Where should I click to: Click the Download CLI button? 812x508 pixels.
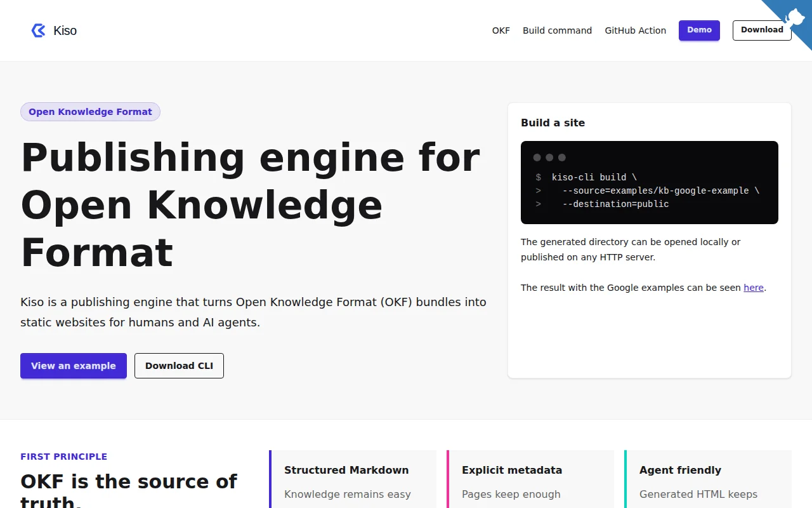[179, 366]
